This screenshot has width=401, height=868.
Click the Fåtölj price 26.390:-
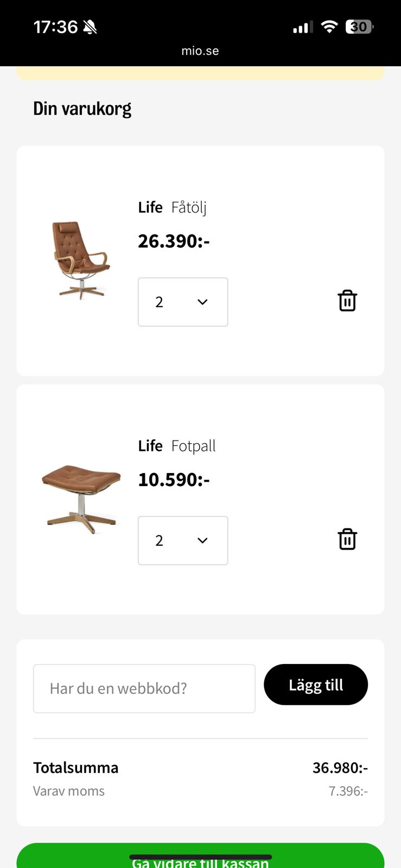(x=174, y=241)
